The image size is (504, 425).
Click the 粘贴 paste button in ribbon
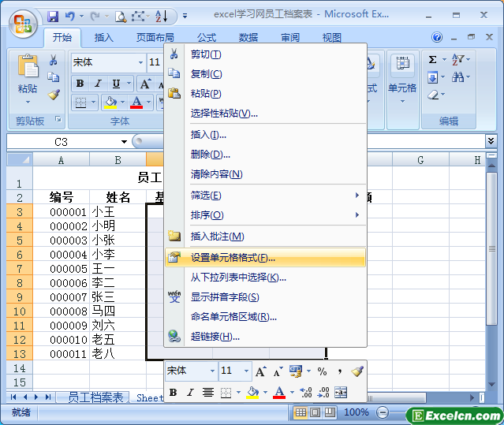pos(28,75)
